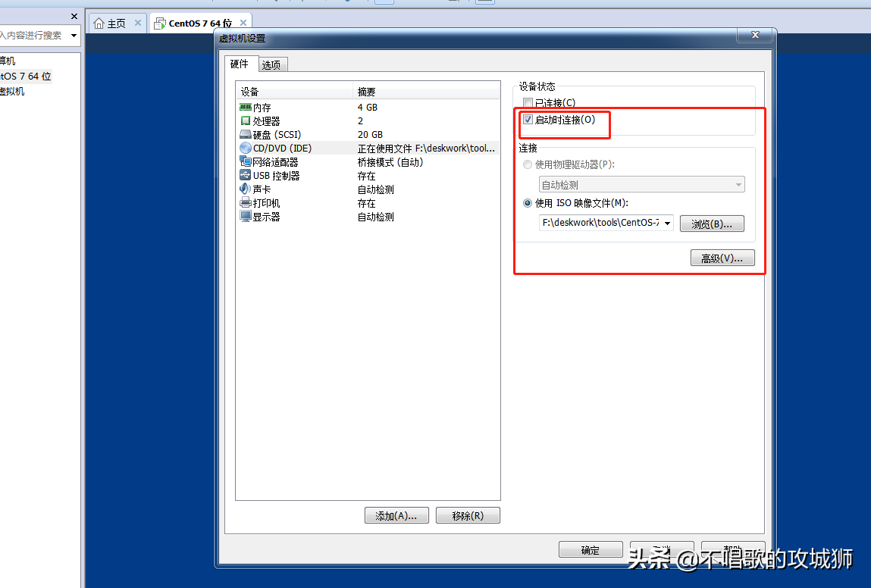
Task: Select the 硬盘 (SCSI) hard disk icon
Action: (245, 134)
